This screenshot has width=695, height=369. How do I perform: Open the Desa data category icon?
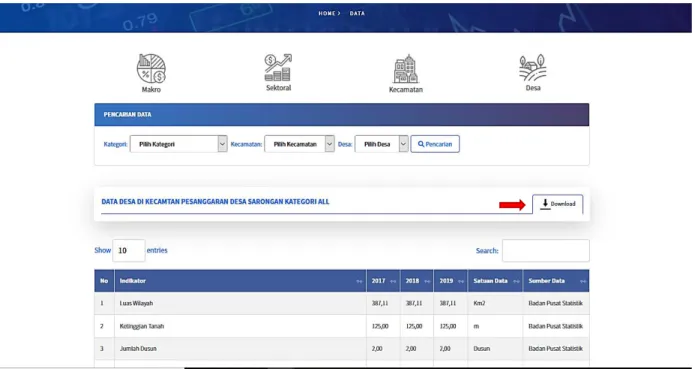(533, 68)
